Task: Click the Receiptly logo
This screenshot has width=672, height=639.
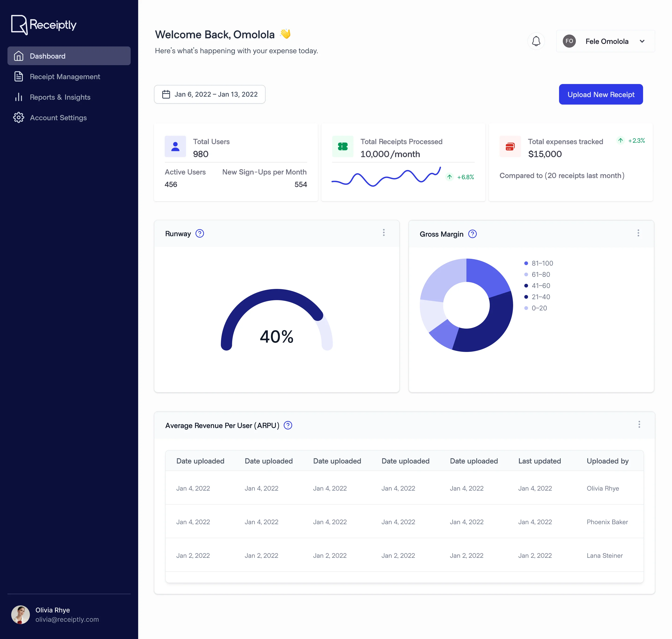Action: click(44, 25)
